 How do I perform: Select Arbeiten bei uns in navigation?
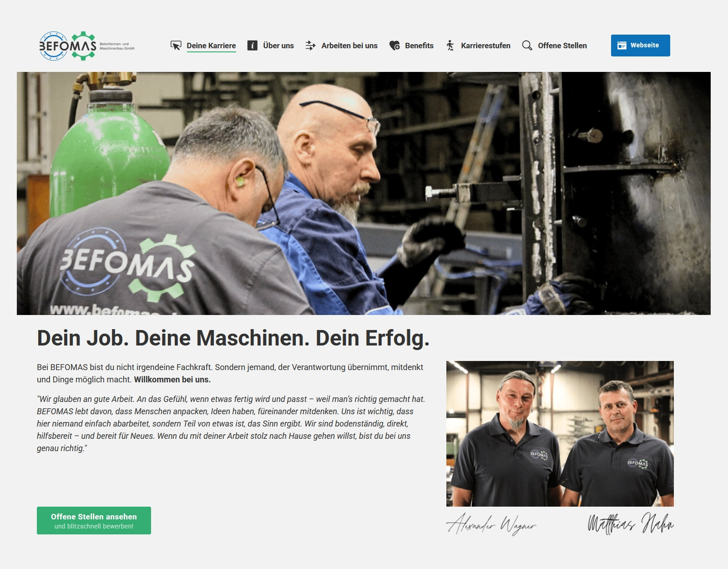[349, 46]
